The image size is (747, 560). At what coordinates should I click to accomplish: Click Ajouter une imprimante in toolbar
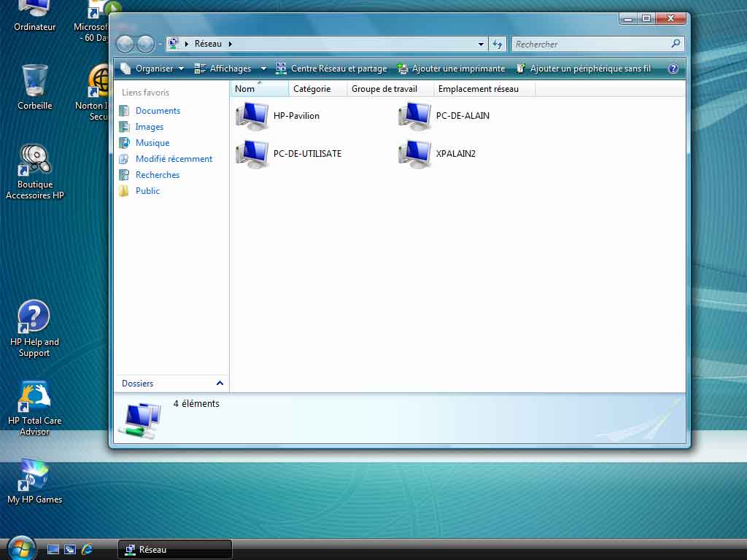tap(451, 69)
